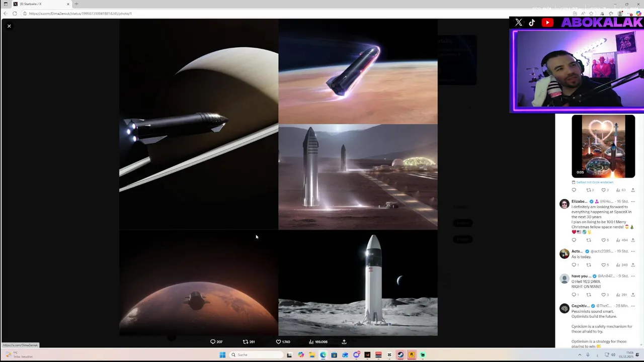This screenshot has width=644, height=362.
Task: View analytics of Elizabeth's reply, 494 views
Action: pos(621,240)
